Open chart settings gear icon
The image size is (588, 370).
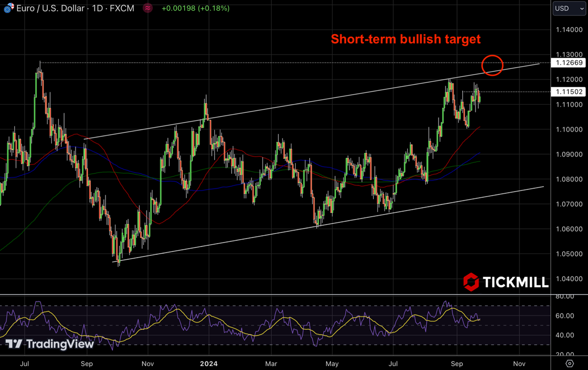[569, 363]
